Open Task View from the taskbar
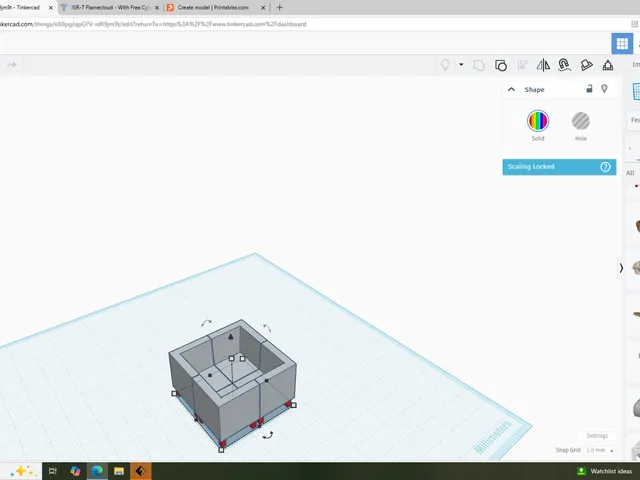The height and width of the screenshot is (480, 640). pyautogui.click(x=53, y=471)
